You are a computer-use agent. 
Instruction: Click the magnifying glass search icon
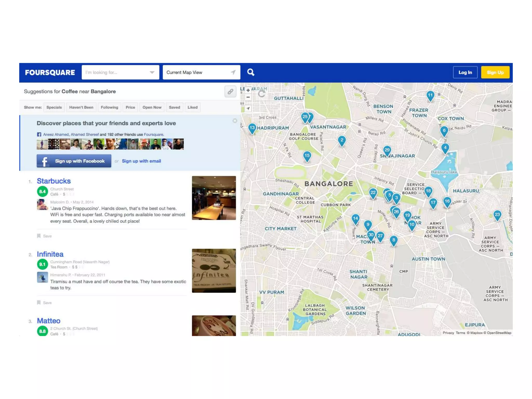tap(250, 72)
